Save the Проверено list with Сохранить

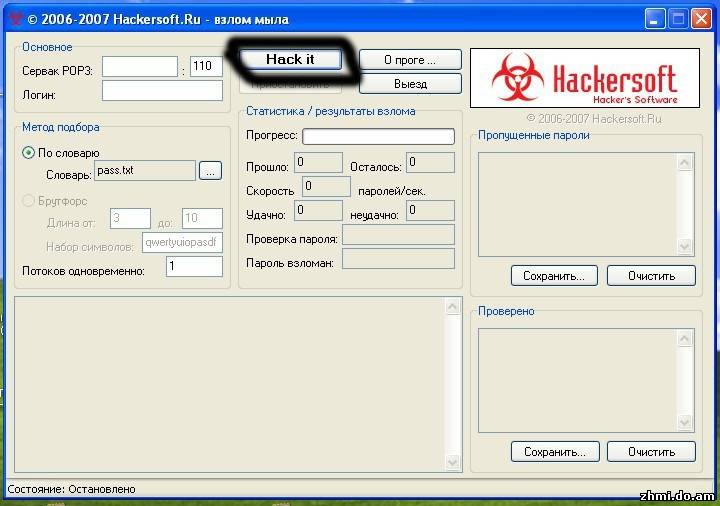tap(555, 452)
